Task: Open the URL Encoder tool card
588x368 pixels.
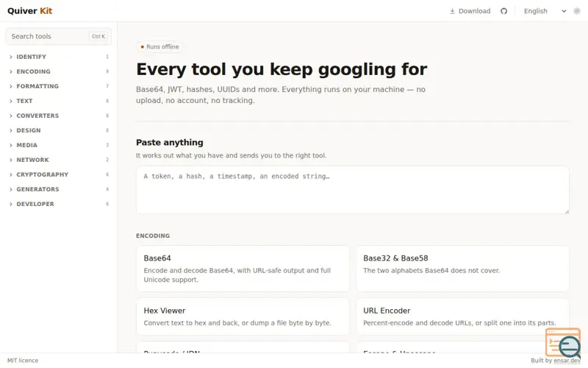Action: [462, 316]
